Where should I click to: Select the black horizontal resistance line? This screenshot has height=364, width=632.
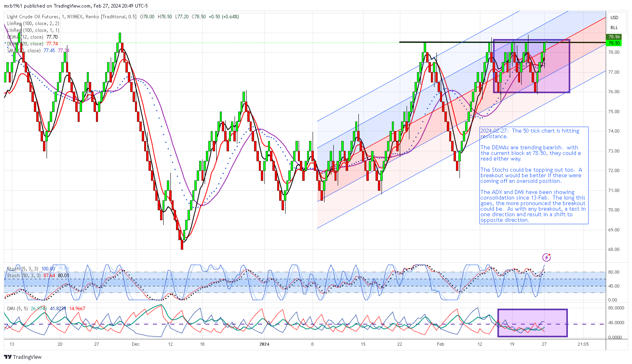(502, 42)
